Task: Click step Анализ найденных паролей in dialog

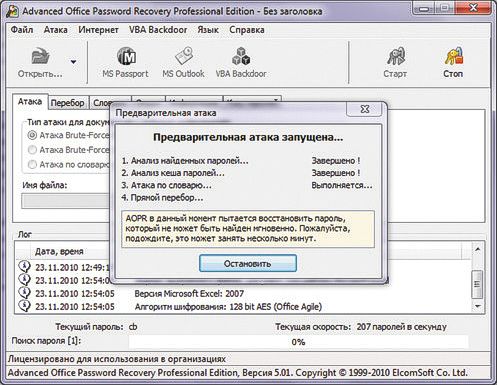Action: point(185,161)
